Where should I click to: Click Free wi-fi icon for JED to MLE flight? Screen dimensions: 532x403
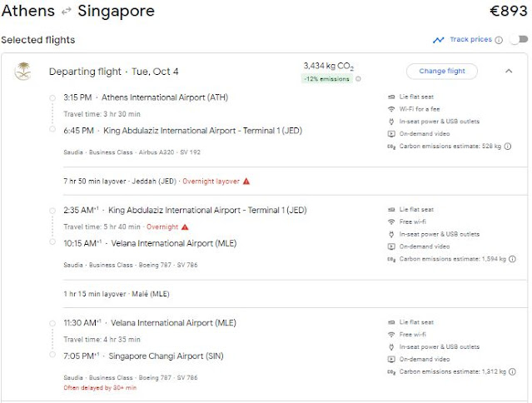[391, 221]
